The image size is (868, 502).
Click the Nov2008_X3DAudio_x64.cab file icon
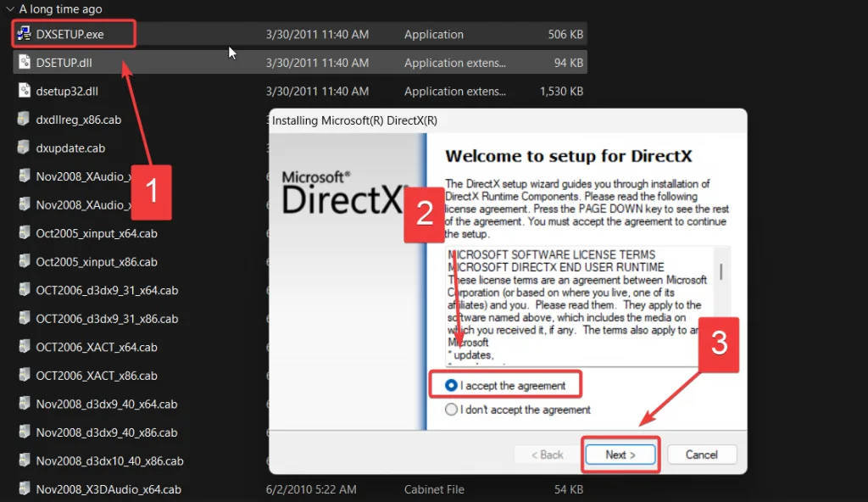(23, 488)
